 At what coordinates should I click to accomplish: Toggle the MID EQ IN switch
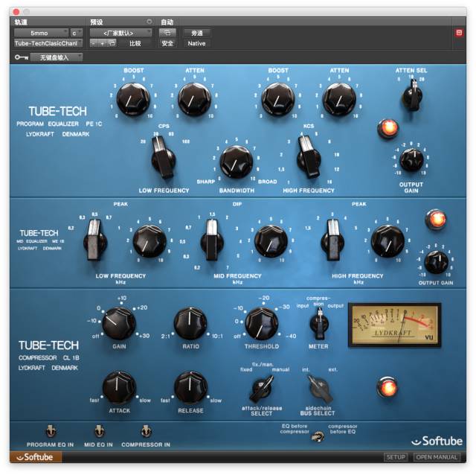[98, 431]
